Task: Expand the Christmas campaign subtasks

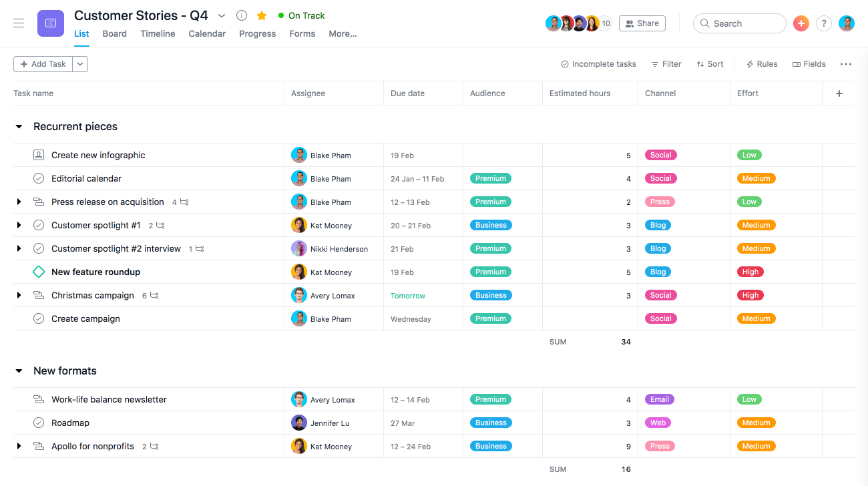Action: click(19, 295)
